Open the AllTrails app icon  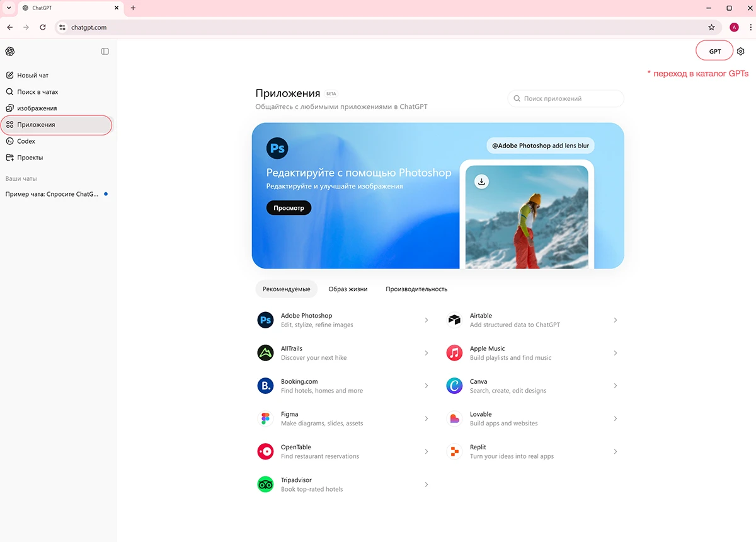(x=265, y=353)
